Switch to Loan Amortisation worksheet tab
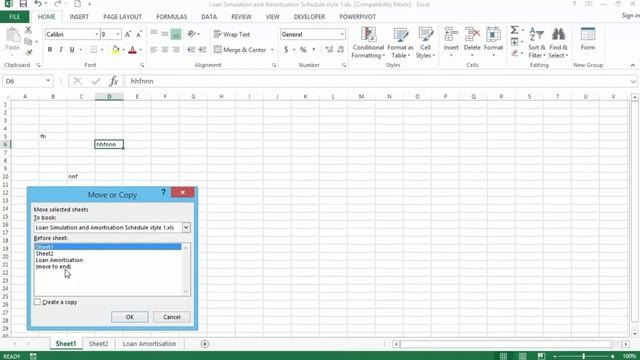 coord(149,344)
